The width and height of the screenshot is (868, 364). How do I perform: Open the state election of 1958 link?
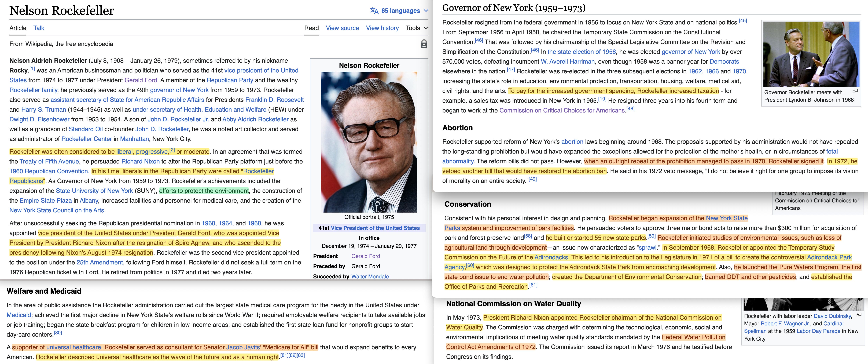point(582,52)
